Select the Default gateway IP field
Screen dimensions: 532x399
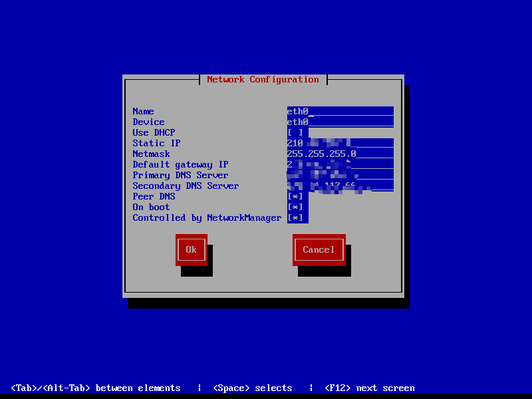(x=340, y=164)
